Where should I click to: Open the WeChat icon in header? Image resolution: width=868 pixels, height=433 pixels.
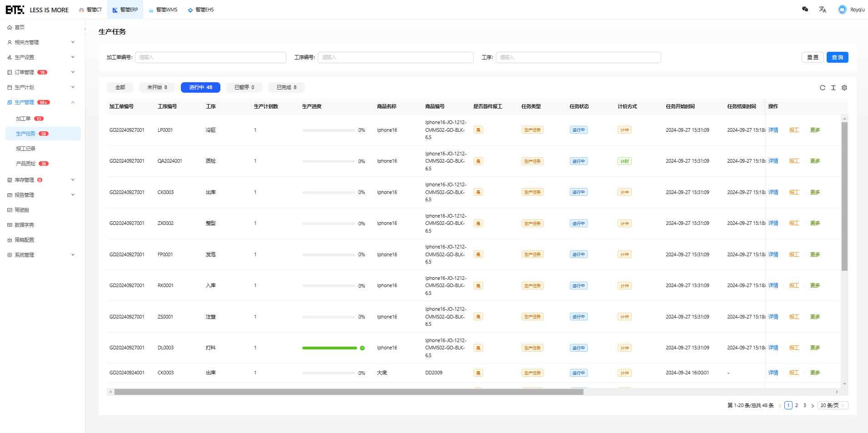click(x=805, y=9)
